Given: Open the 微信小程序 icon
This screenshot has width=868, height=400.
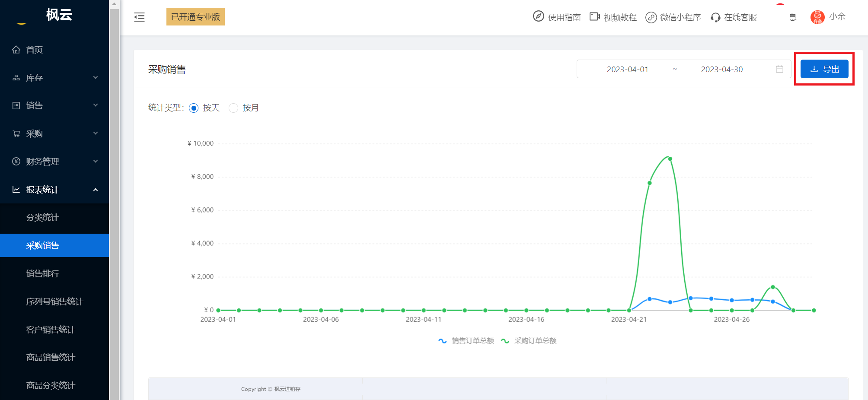Looking at the screenshot, I should click(651, 17).
